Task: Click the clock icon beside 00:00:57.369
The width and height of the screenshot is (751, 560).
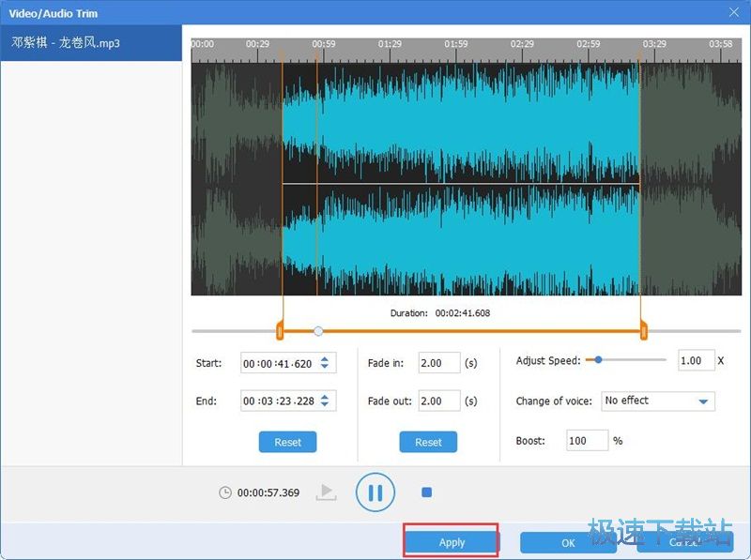Action: (224, 492)
